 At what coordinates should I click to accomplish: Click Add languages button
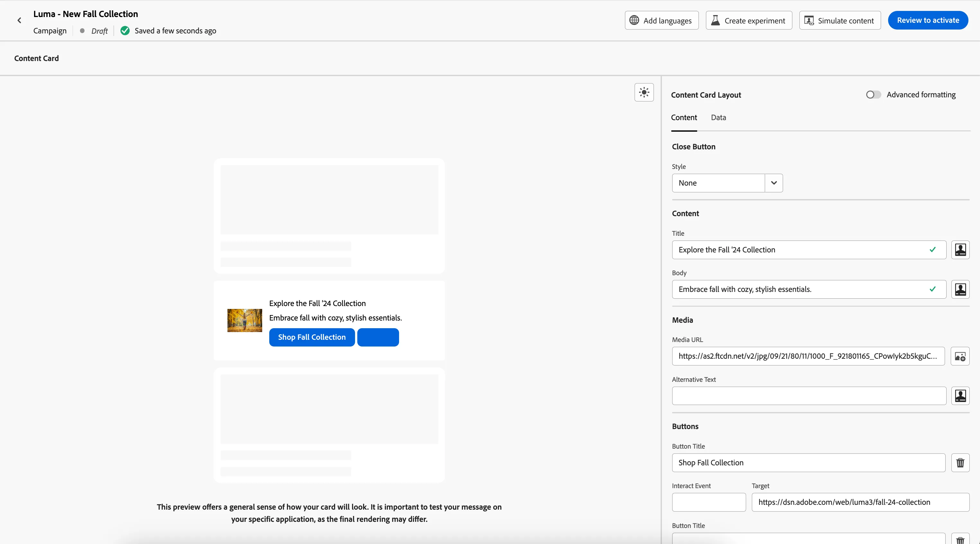[x=662, y=21]
